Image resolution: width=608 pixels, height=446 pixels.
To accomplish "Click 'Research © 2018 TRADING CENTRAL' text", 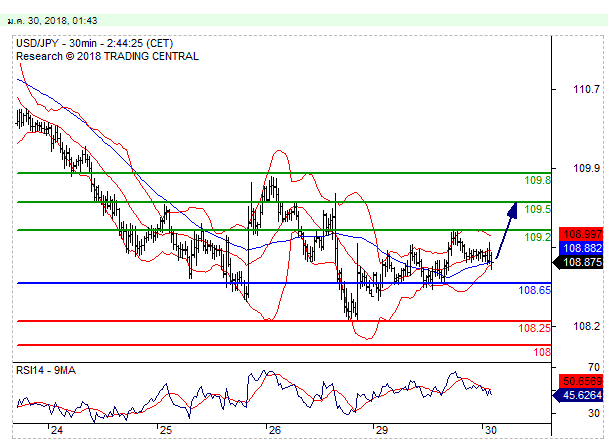I will pyautogui.click(x=107, y=56).
